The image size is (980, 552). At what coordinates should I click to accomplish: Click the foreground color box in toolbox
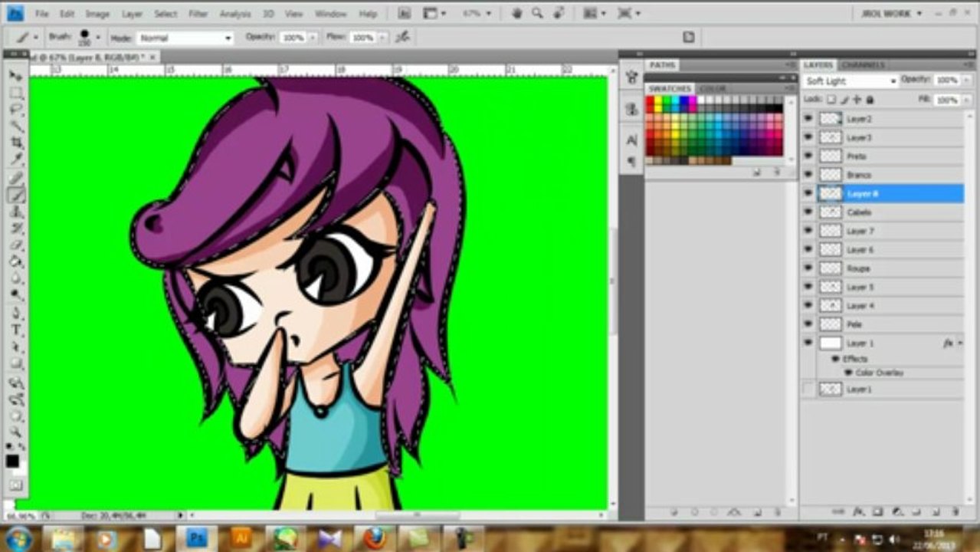pos(12,461)
